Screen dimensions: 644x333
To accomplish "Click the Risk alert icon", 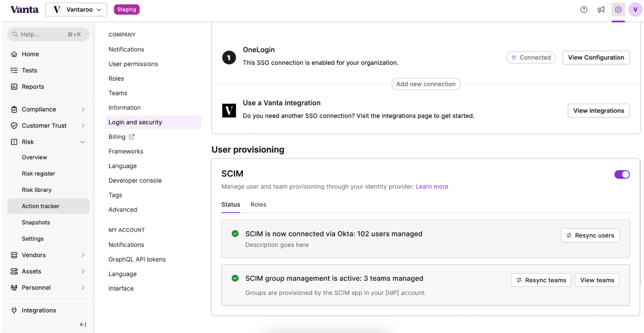I will pyautogui.click(x=14, y=142).
